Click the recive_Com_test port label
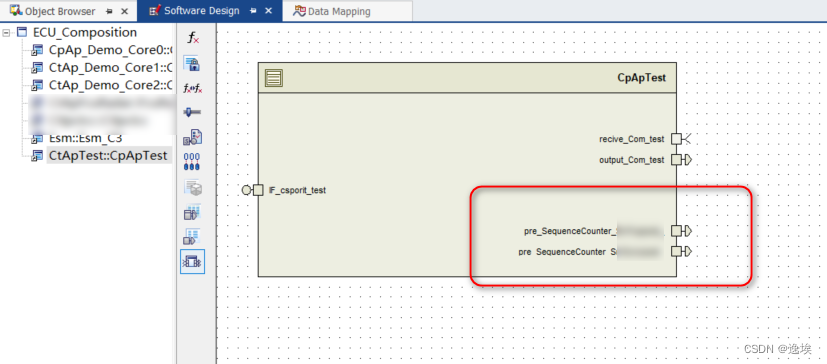This screenshot has height=364, width=827. coord(632,139)
